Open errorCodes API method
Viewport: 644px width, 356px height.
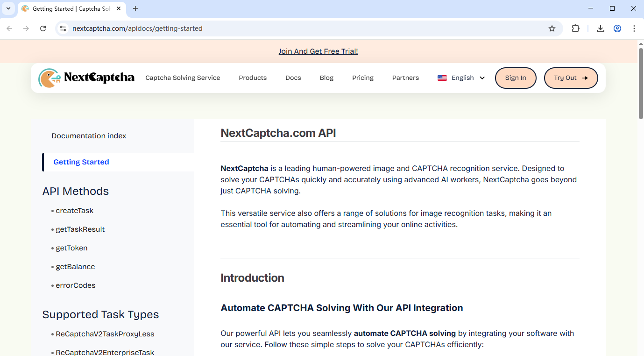coord(76,285)
